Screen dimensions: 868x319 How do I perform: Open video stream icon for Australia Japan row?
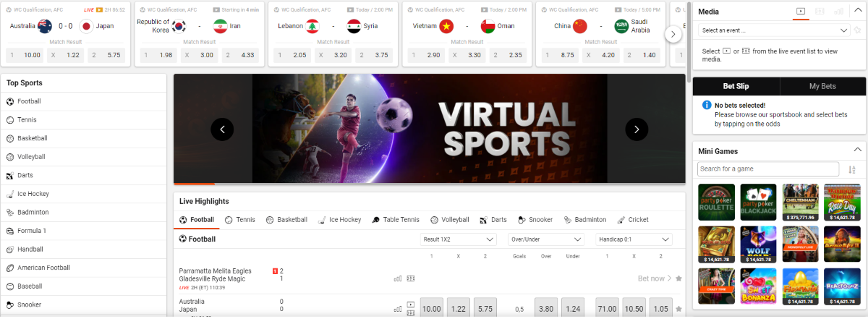(x=411, y=305)
